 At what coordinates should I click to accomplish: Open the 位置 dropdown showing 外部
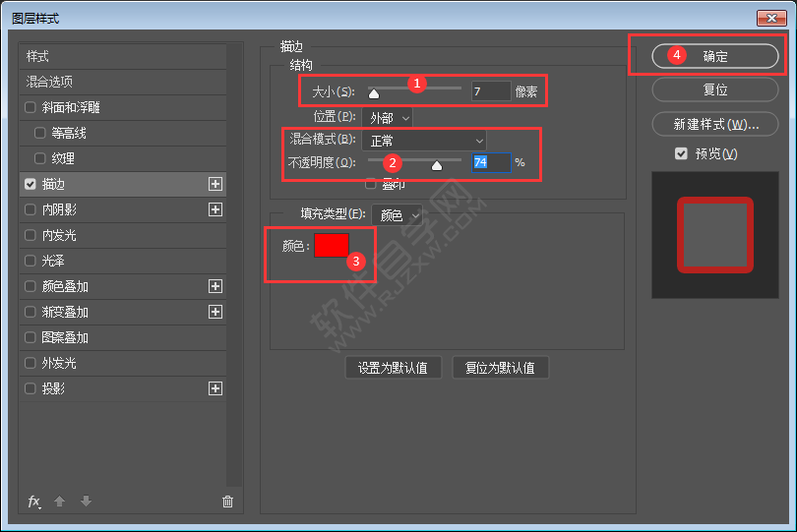388,118
